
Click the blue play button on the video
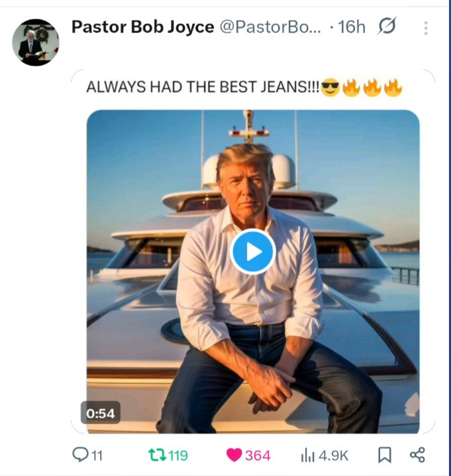252,252
